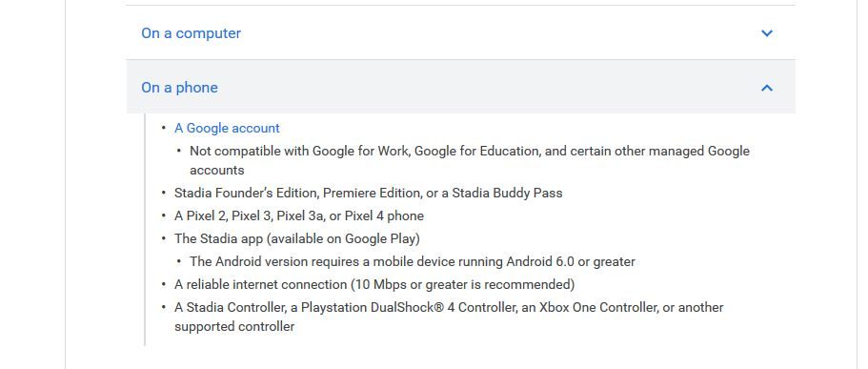Collapse the On a phone section title
Screen dimensions: 868x369
coord(179,88)
